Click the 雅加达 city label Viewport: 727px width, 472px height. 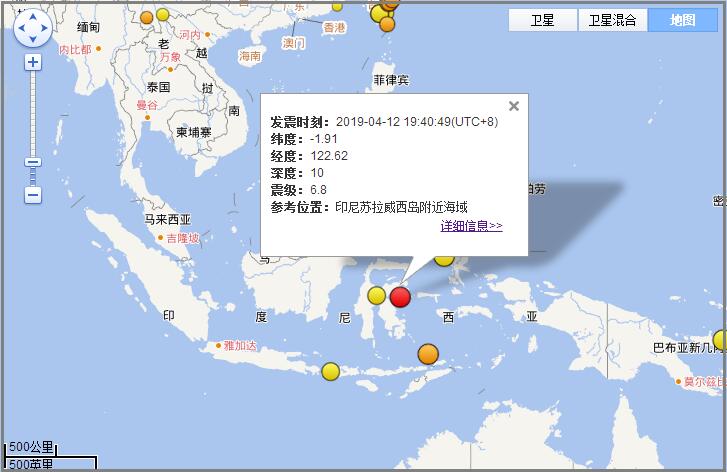pos(240,345)
